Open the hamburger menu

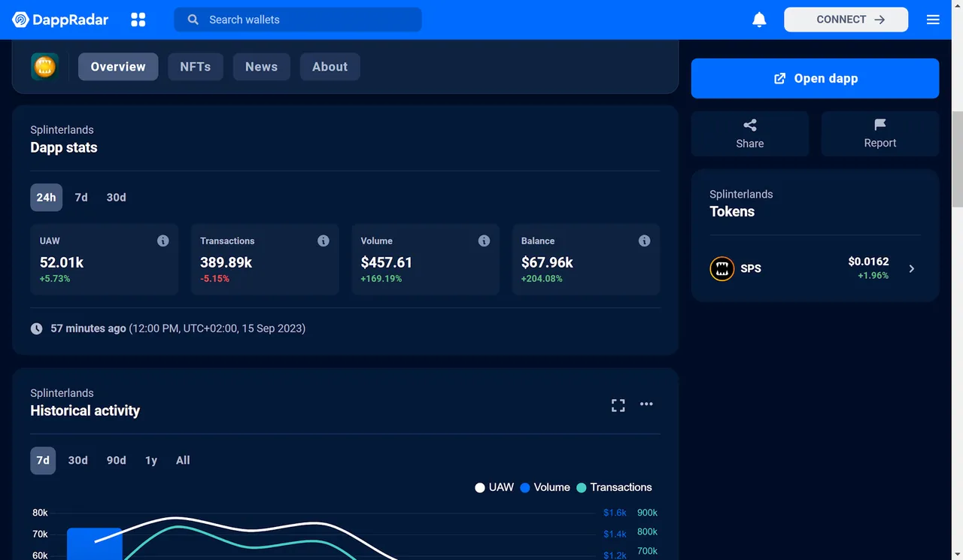933,20
